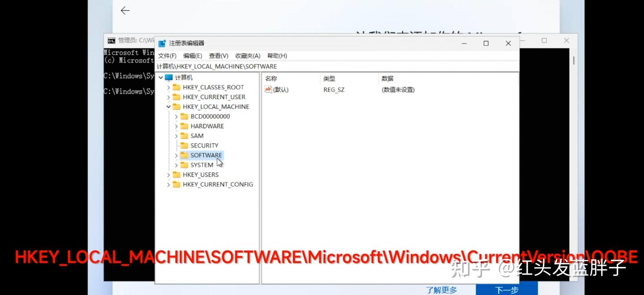Screen dimensions: 644x295
Task: Click HKEY_USERS folder icon
Action: point(176,175)
